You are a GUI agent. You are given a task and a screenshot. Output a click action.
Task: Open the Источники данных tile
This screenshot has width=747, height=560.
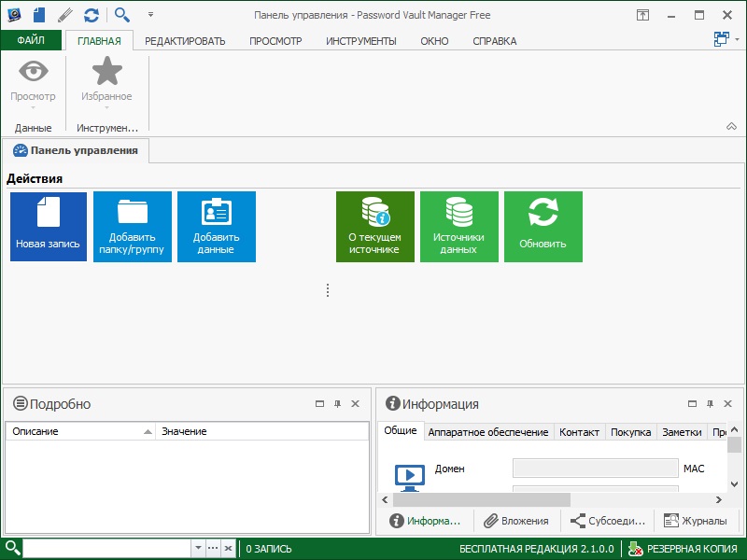[458, 227]
